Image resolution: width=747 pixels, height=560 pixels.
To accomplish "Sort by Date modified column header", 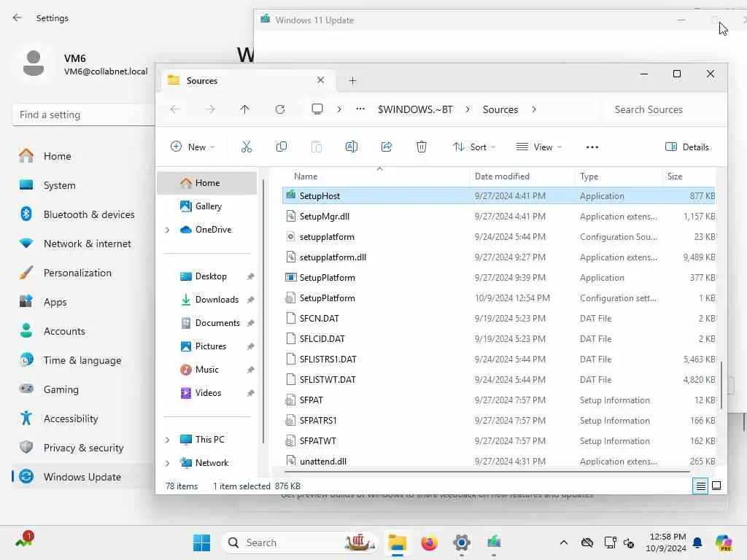I will (502, 176).
